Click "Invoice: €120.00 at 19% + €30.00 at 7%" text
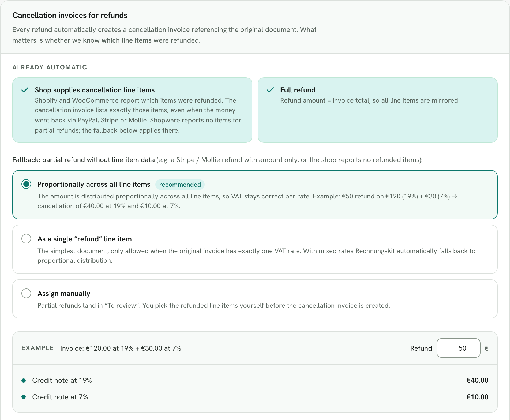Image resolution: width=510 pixels, height=420 pixels. point(121,348)
